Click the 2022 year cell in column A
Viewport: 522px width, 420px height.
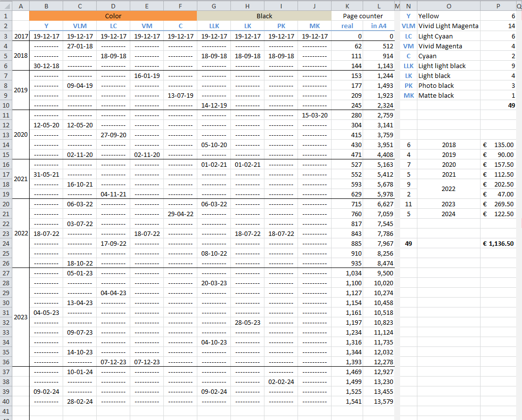[x=21, y=233]
